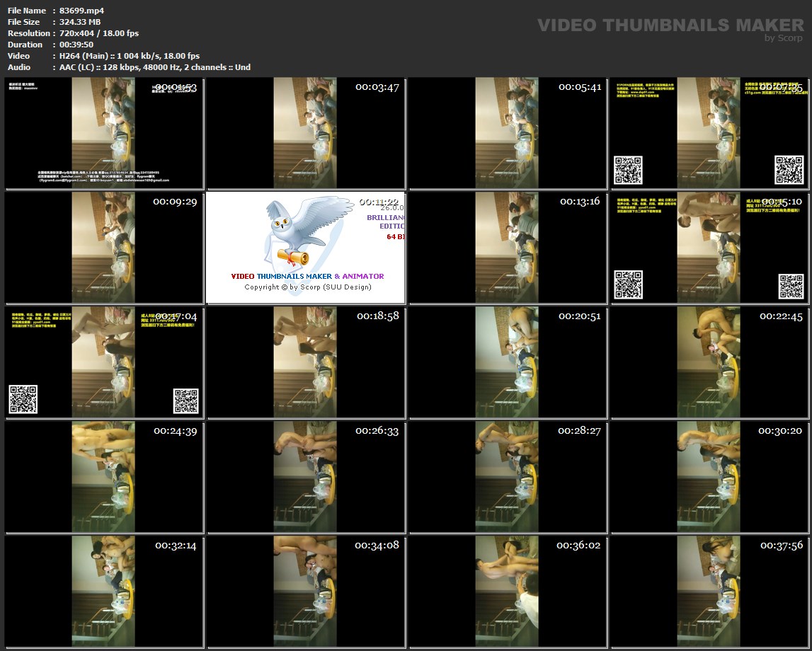Select the thumbnail at 00:18:58
Viewport: 812px width, 651px height.
coord(305,362)
